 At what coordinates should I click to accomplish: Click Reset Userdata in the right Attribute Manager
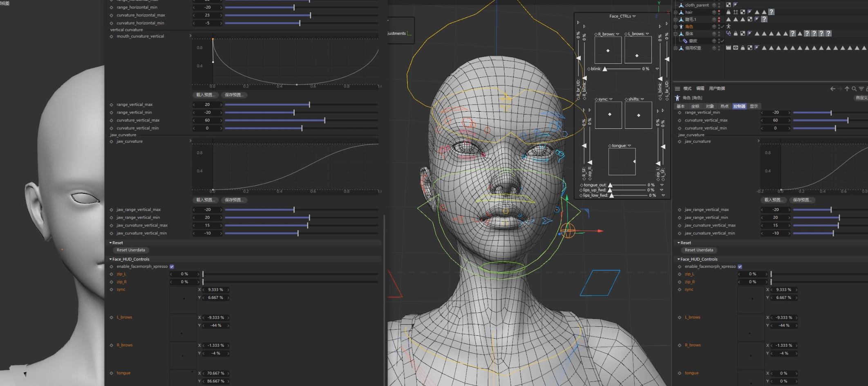pyautogui.click(x=699, y=250)
